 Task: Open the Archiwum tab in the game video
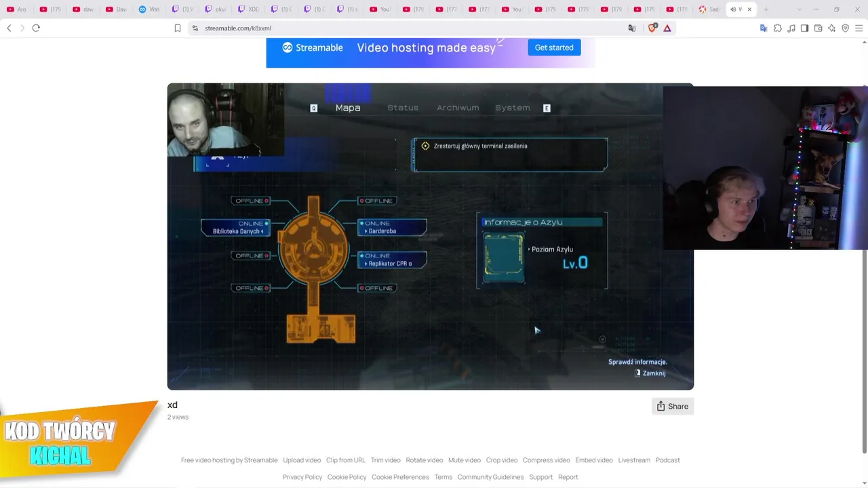[458, 108]
